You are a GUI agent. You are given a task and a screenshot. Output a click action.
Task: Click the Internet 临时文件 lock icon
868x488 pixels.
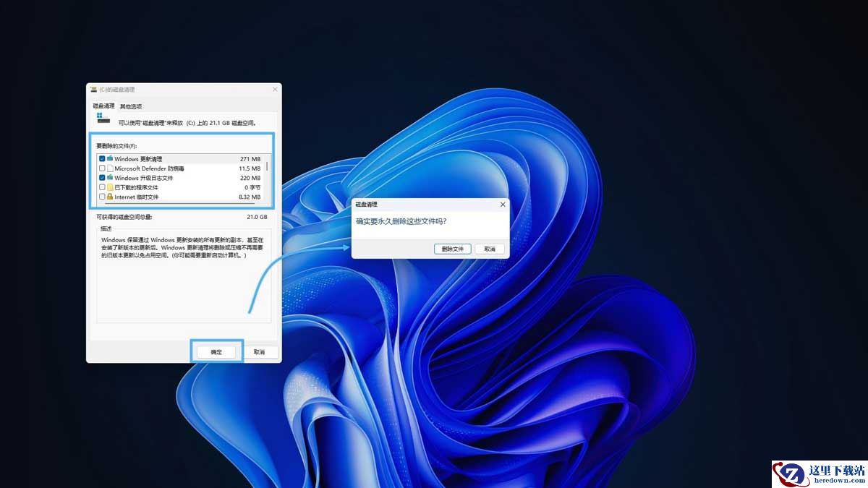click(x=110, y=197)
